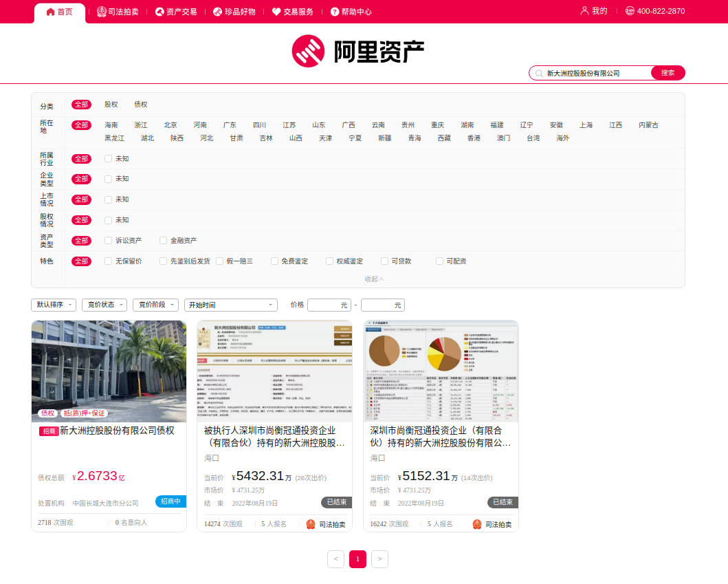Click the 400-822-2870 hotline number
Screen dimensions: 728x584
[661, 11]
